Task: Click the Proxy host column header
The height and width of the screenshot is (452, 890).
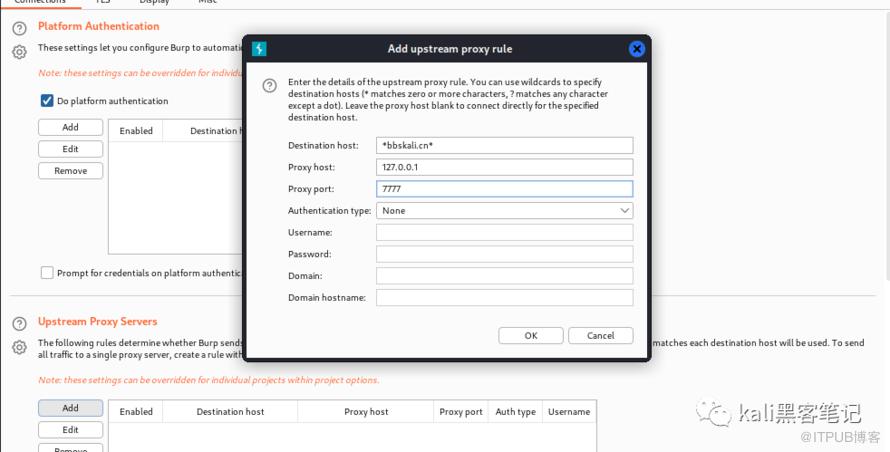Action: tap(366, 412)
